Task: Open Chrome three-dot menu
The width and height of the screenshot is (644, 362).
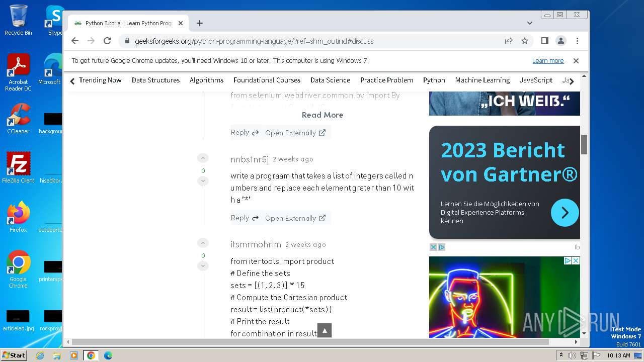Action: tap(577, 41)
